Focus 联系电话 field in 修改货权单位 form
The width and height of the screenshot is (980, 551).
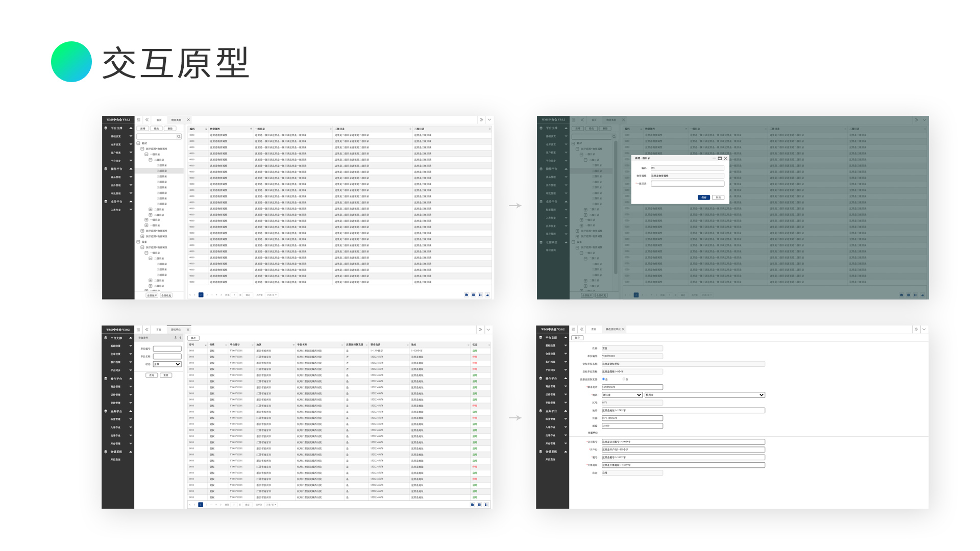pyautogui.click(x=632, y=387)
